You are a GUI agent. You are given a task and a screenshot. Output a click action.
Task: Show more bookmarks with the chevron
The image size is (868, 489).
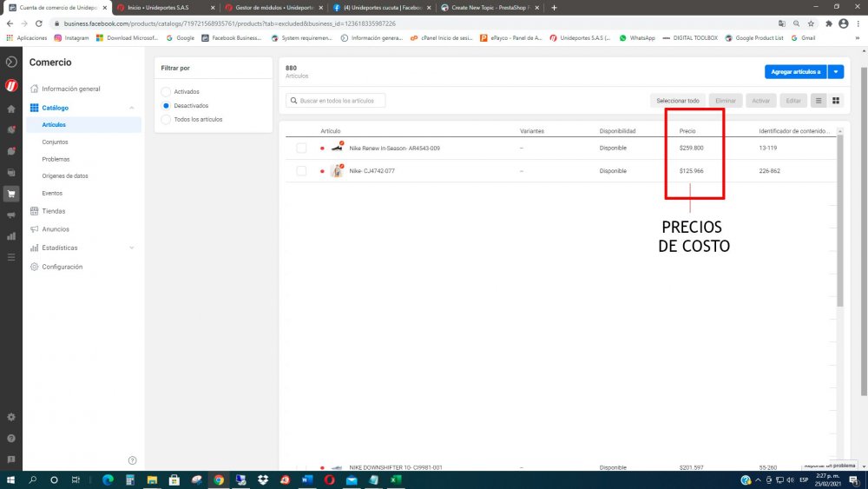click(x=857, y=38)
